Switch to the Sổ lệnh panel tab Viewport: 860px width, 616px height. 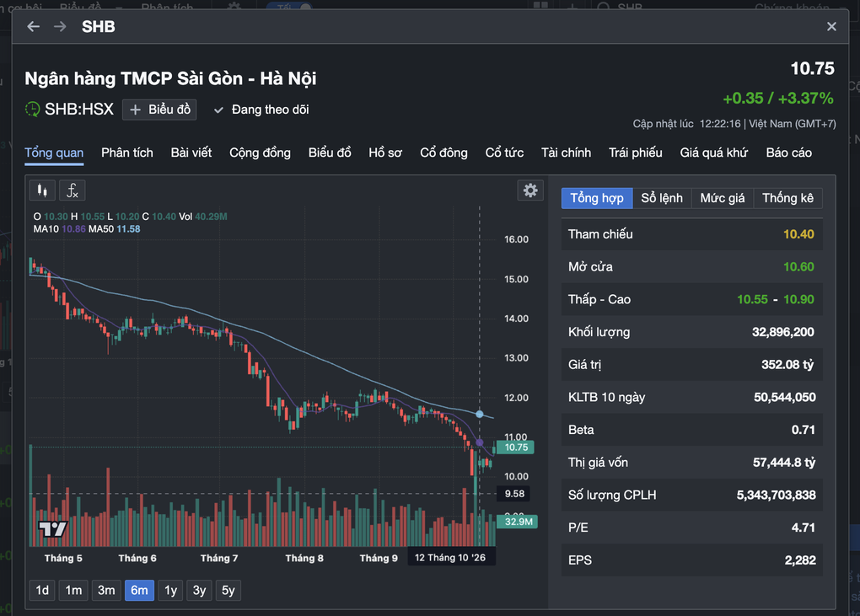(662, 198)
